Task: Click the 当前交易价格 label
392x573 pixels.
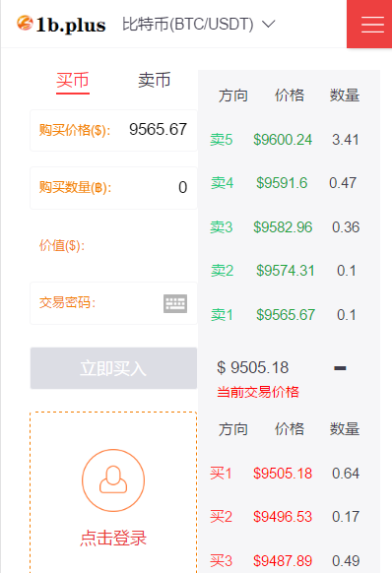Action: point(258,392)
